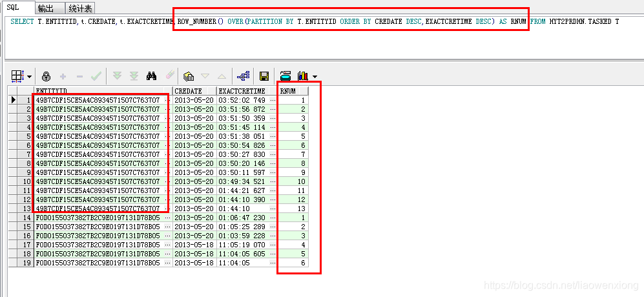Click RNUM cell with value 10

293,181
